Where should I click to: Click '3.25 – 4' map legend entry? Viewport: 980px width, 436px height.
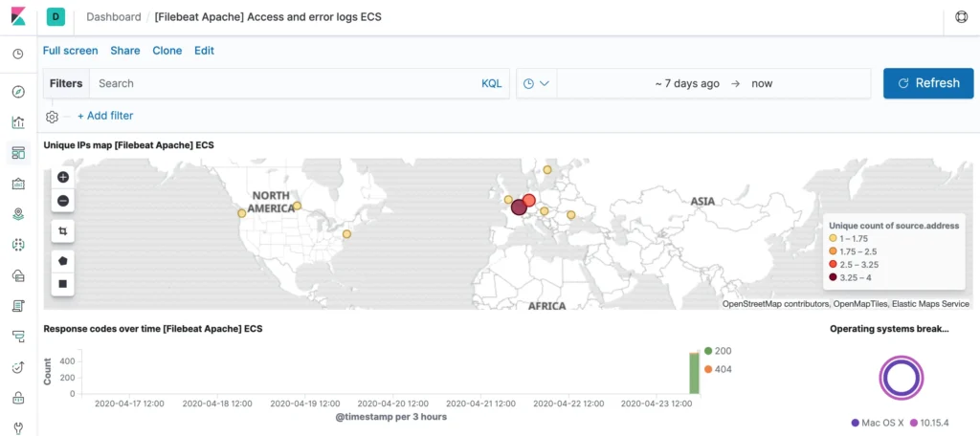(850, 277)
